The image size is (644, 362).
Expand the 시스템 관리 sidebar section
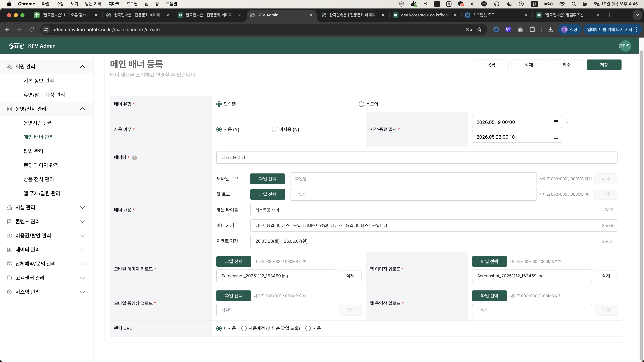(x=83, y=292)
